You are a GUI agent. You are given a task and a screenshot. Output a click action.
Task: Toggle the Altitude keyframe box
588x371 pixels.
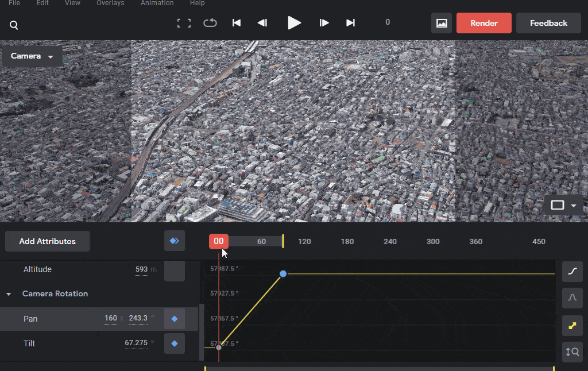pyautogui.click(x=175, y=271)
